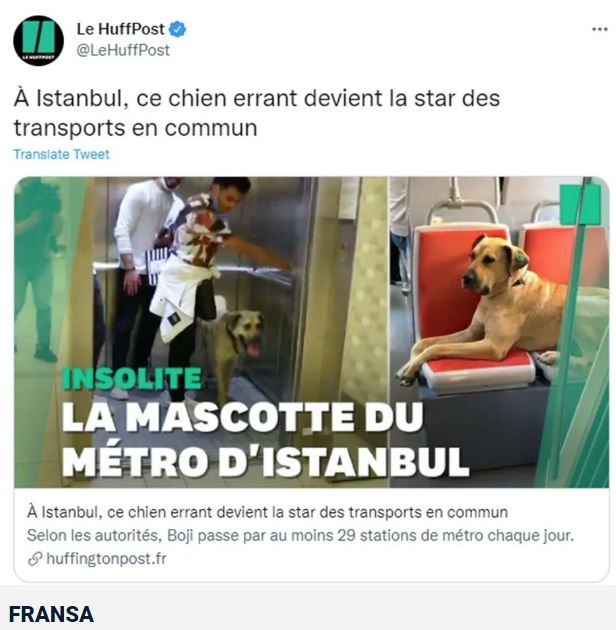The height and width of the screenshot is (630, 616).
Task: Click the link chain icon beside huffingtonpost.fr
Action: click(35, 559)
